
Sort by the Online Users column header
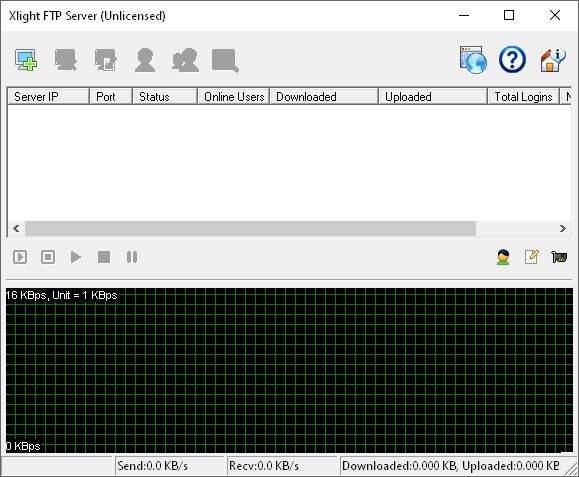tap(234, 97)
